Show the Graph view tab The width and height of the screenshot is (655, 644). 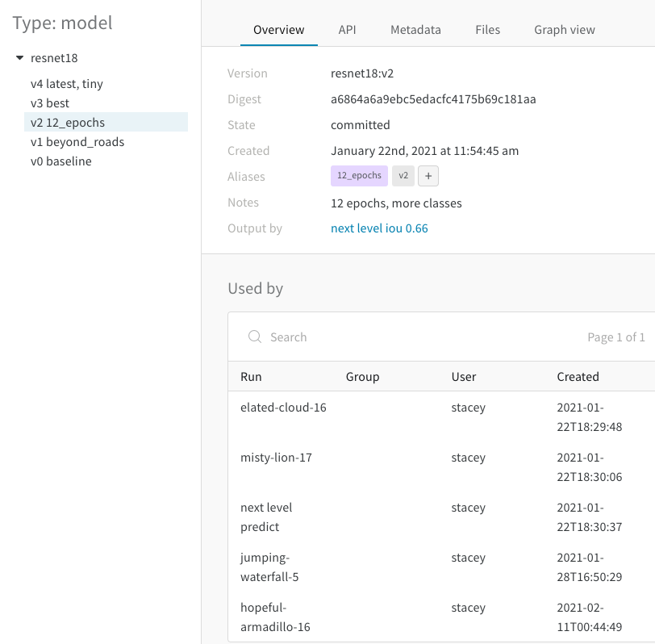(565, 30)
